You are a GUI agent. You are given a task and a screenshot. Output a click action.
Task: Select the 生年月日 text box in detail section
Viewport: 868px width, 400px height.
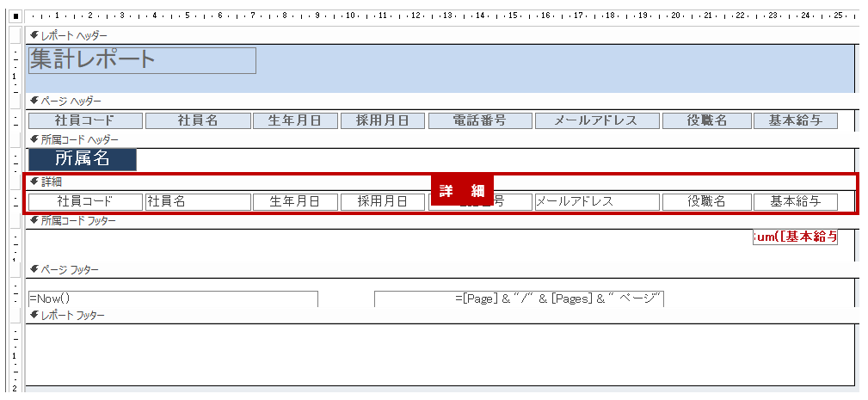point(293,201)
